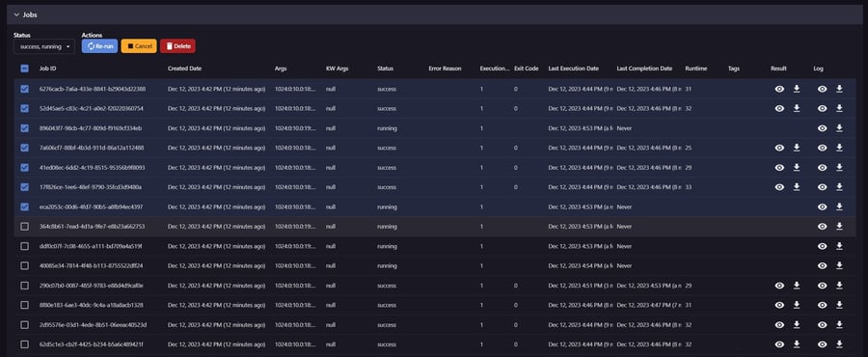Click 'running' status of job 364c8b61
Image resolution: width=868 pixels, height=357 pixels.
point(387,227)
